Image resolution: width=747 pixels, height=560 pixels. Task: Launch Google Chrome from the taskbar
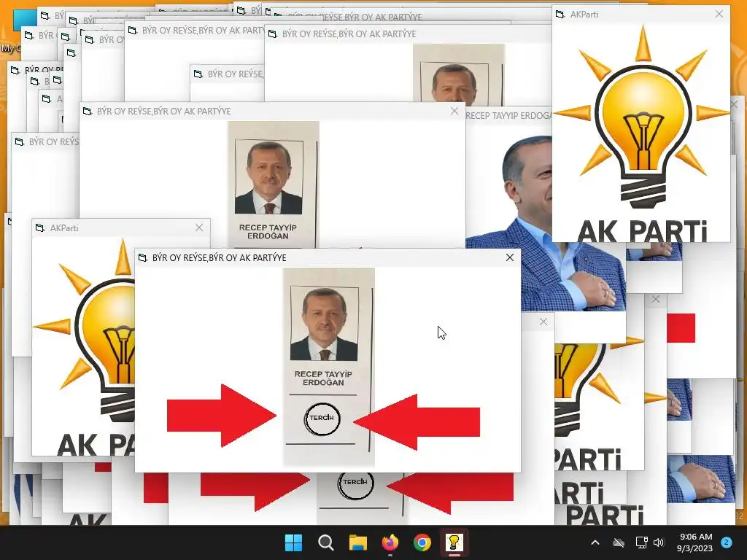pyautogui.click(x=422, y=542)
